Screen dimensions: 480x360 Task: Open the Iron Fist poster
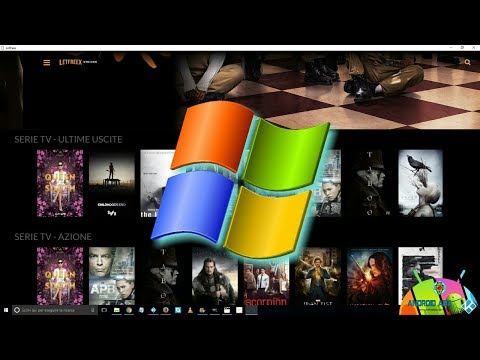point(318,276)
